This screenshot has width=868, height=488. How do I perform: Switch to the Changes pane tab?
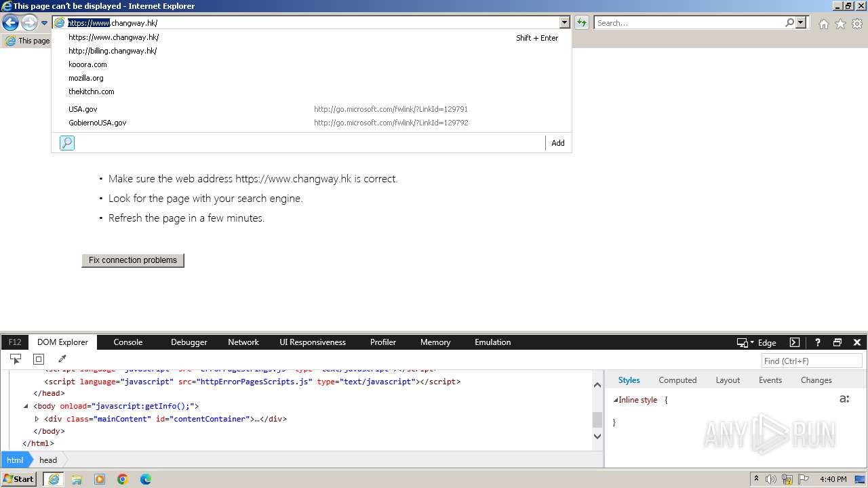click(x=816, y=380)
